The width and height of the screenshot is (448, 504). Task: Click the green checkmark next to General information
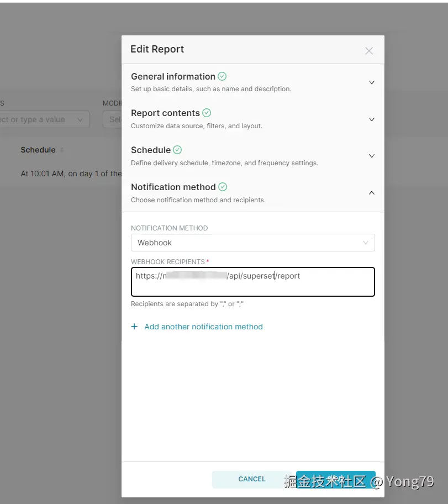click(x=222, y=76)
